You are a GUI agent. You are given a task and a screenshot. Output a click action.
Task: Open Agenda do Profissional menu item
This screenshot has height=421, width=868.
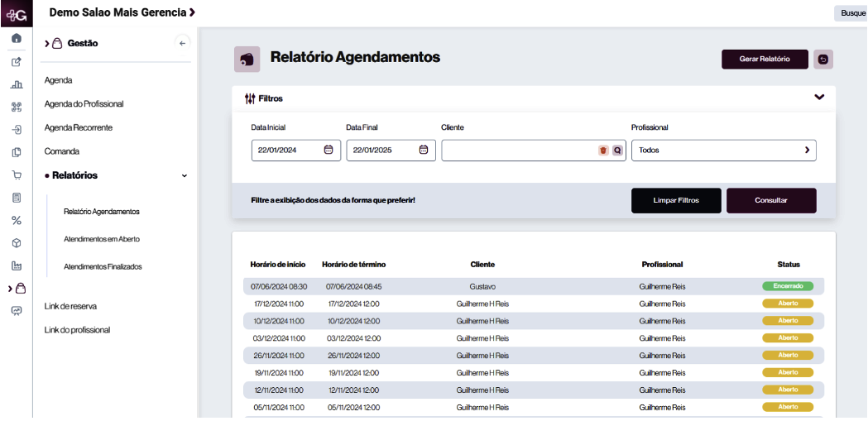(x=84, y=104)
